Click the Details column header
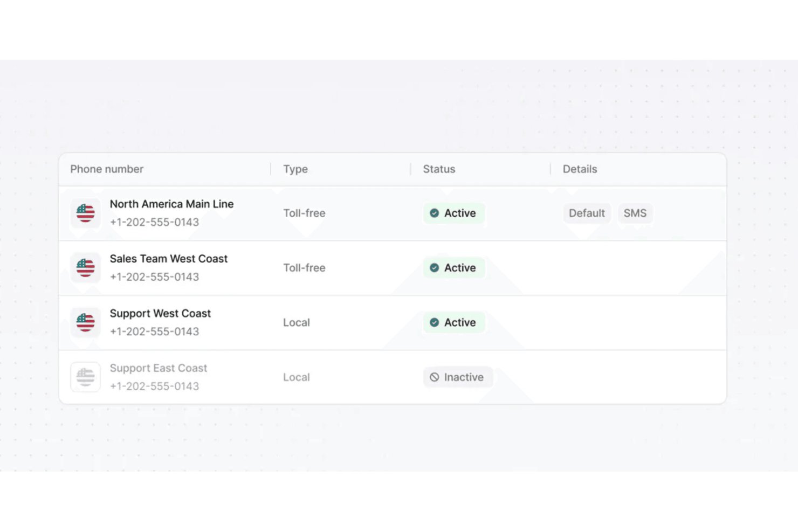Viewport: 798px width, 532px height. coord(580,169)
